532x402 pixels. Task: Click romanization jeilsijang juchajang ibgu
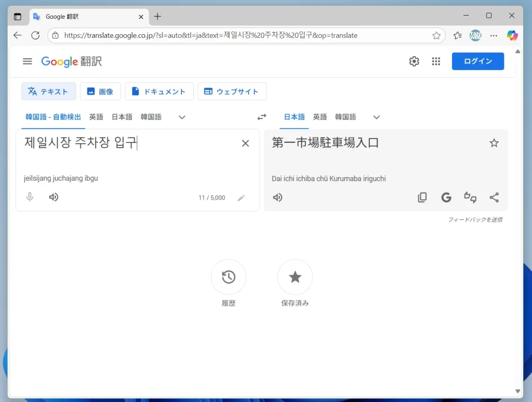[61, 178]
